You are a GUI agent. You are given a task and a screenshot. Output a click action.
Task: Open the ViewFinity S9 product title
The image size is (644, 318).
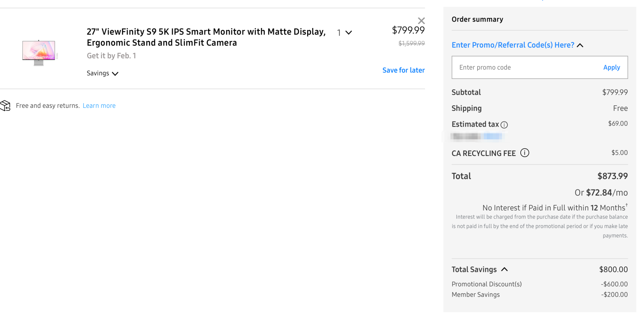click(x=206, y=37)
